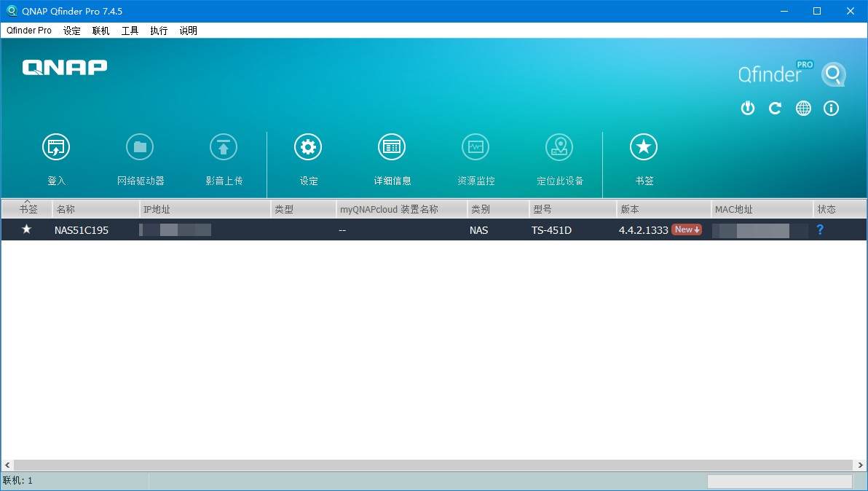Close the Qfinder Pro window
Screen dimensions: 868x491
851,11
